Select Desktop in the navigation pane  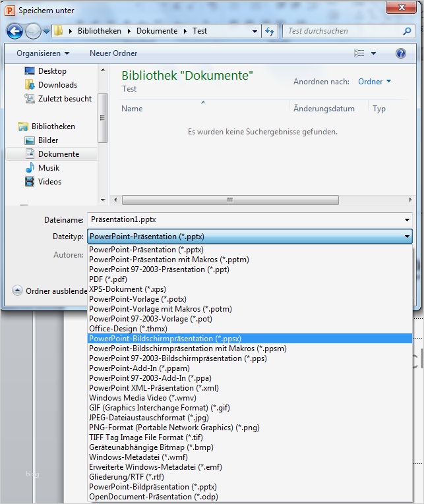point(53,71)
